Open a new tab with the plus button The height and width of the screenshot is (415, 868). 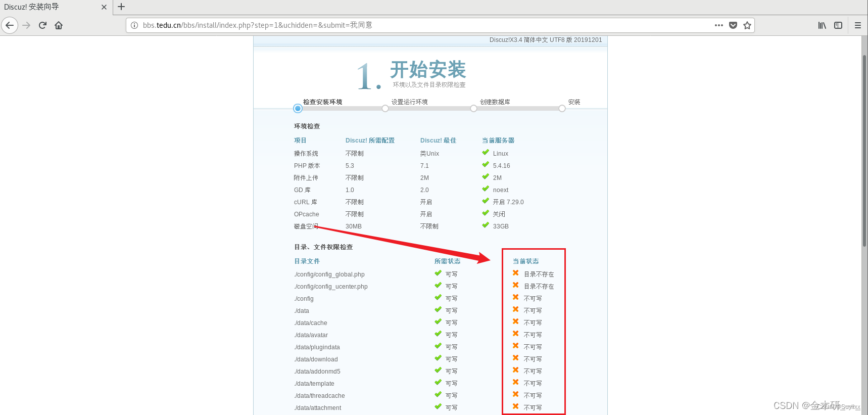pos(121,7)
